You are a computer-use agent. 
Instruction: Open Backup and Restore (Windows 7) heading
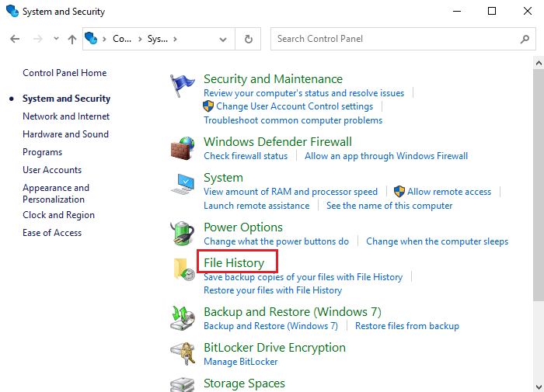292,312
